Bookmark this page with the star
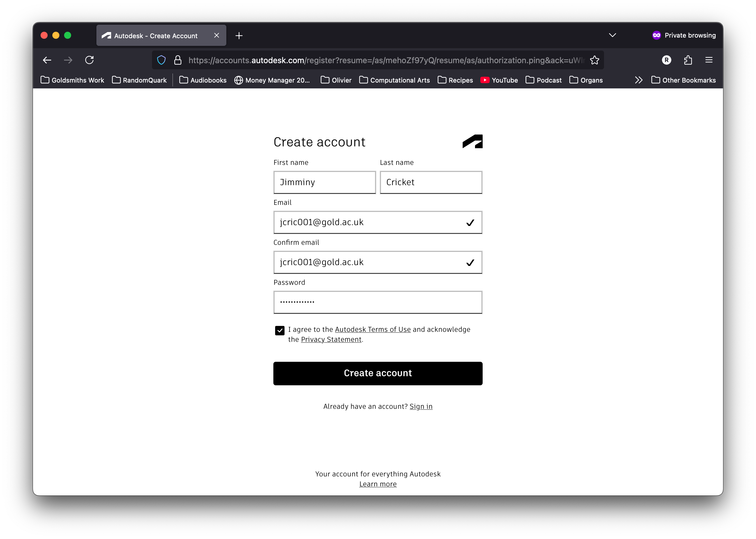The height and width of the screenshot is (539, 756). (594, 60)
